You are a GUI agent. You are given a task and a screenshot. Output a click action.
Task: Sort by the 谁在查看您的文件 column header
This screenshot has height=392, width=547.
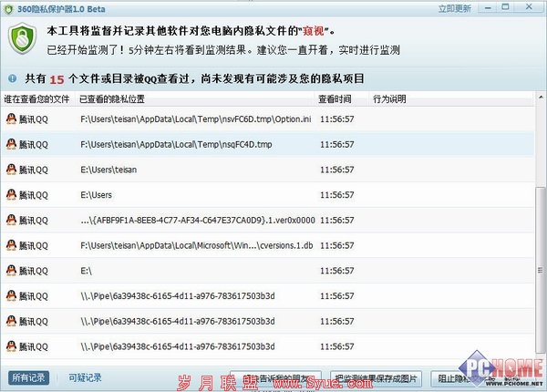coord(37,99)
